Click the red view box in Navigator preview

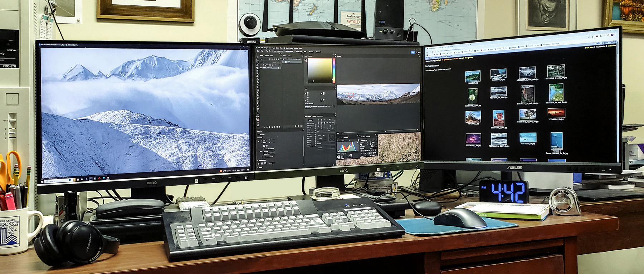[351, 95]
